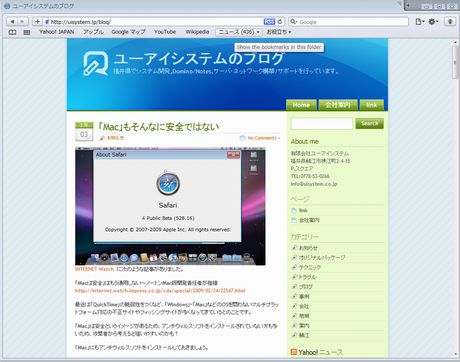Expand the ニュース (436) bookmarks folder
Screen dimensions: 460x362
pos(239,32)
